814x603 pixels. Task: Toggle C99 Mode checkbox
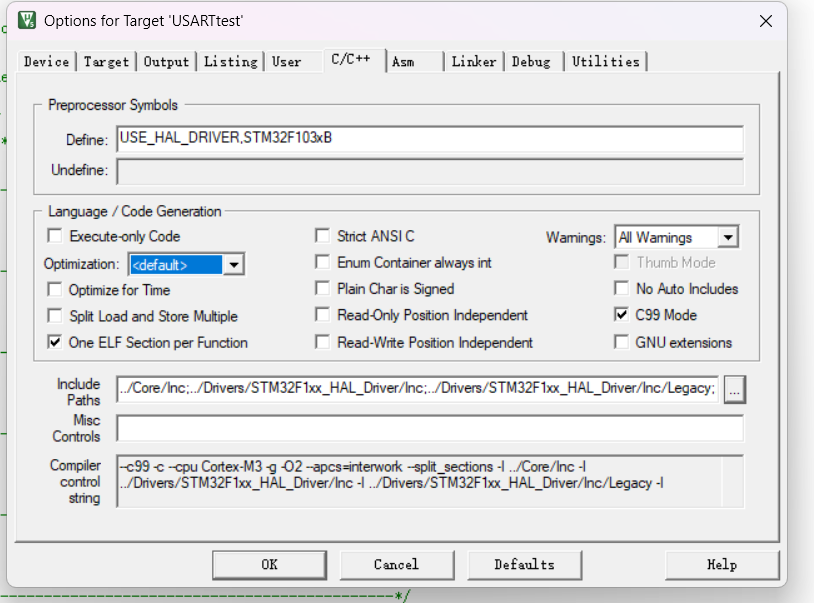tap(622, 315)
